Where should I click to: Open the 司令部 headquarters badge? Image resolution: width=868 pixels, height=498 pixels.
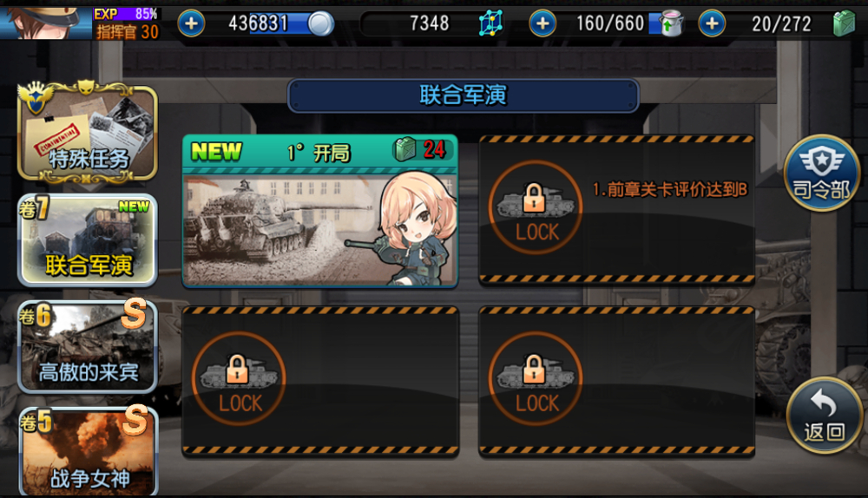click(821, 173)
